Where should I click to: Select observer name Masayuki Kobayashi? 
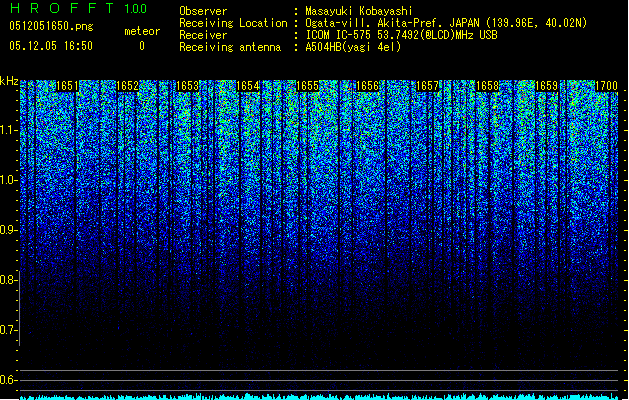359,11
